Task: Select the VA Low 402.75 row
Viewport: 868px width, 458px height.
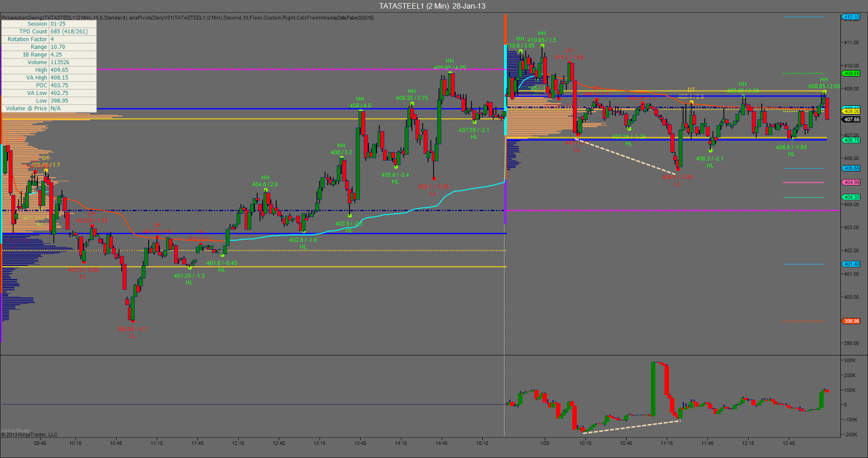Action: 49,93
